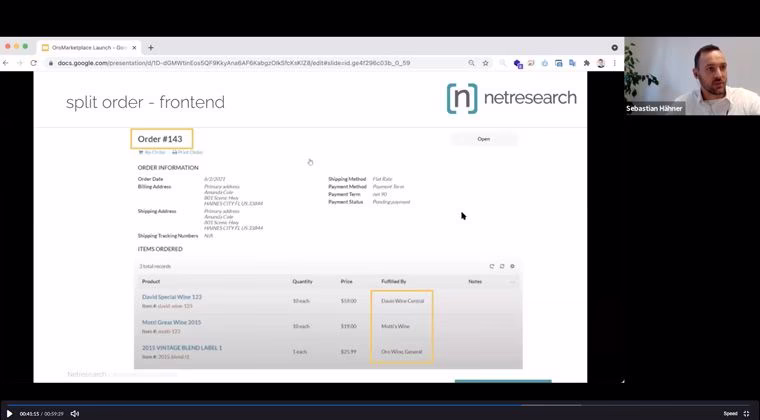Open the Chrome three-dot menu
Screen dimensions: 760x420
point(615,63)
